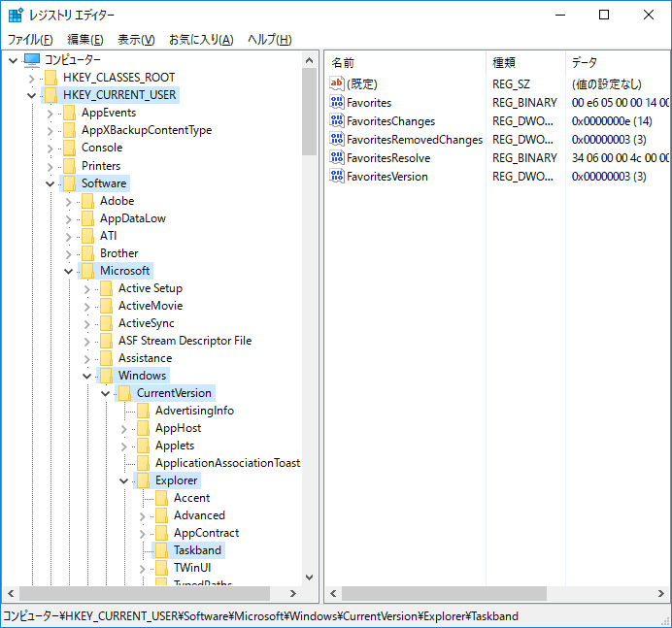Viewport: 672px width, 628px height.
Task: Click the AppHost folder icon
Action: [x=143, y=428]
